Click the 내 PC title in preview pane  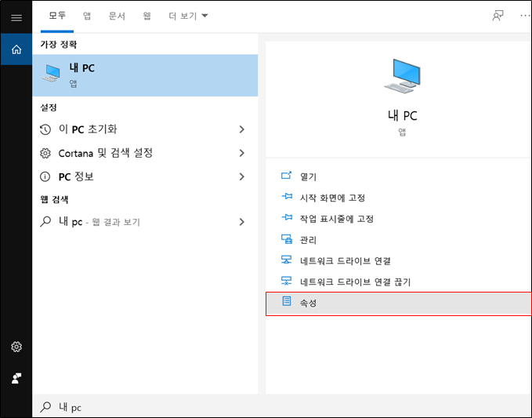coord(403,116)
